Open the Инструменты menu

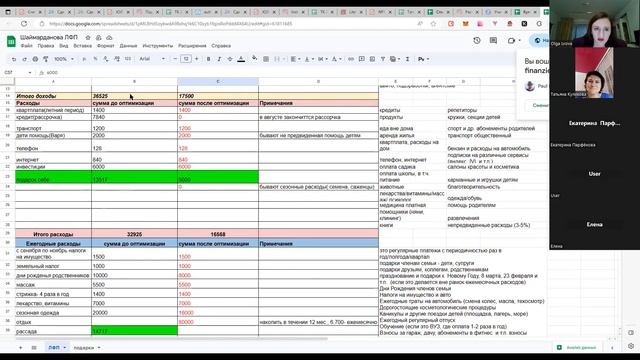coord(158,46)
